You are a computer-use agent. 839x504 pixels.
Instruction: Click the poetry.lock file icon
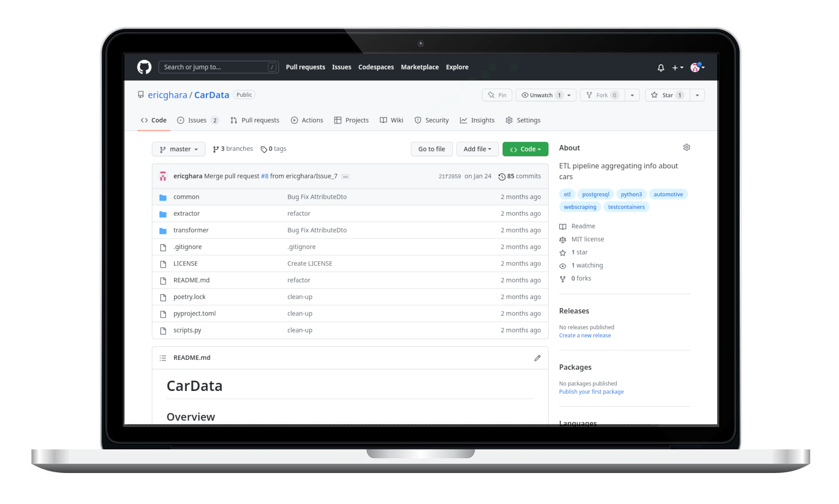coord(163,297)
